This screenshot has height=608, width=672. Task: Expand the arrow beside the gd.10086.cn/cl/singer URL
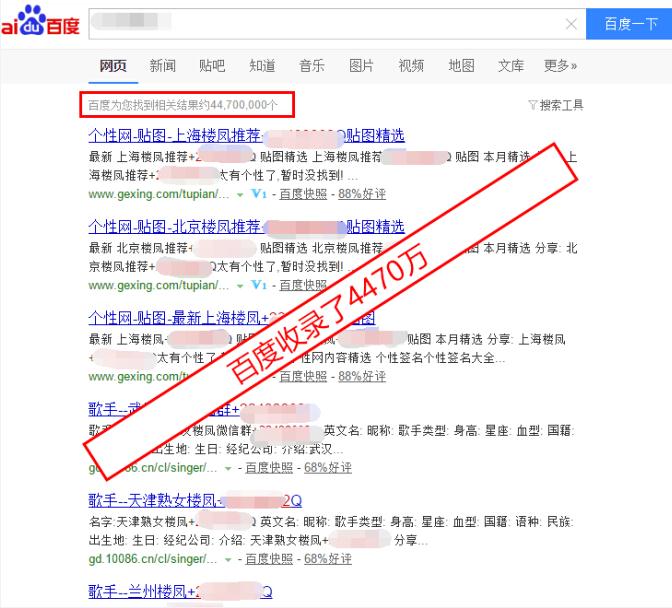(227, 559)
